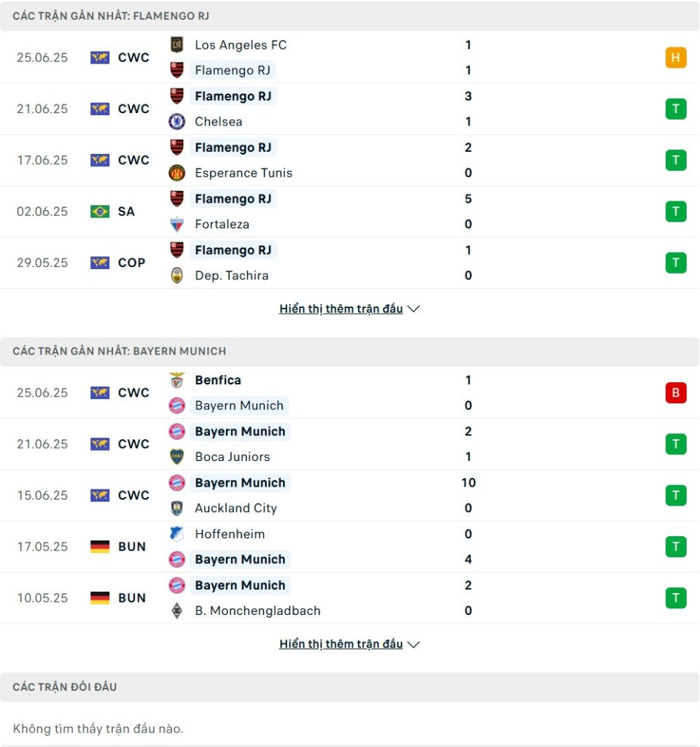Click the red B loss result badge
This screenshot has width=700, height=747.
(x=676, y=393)
